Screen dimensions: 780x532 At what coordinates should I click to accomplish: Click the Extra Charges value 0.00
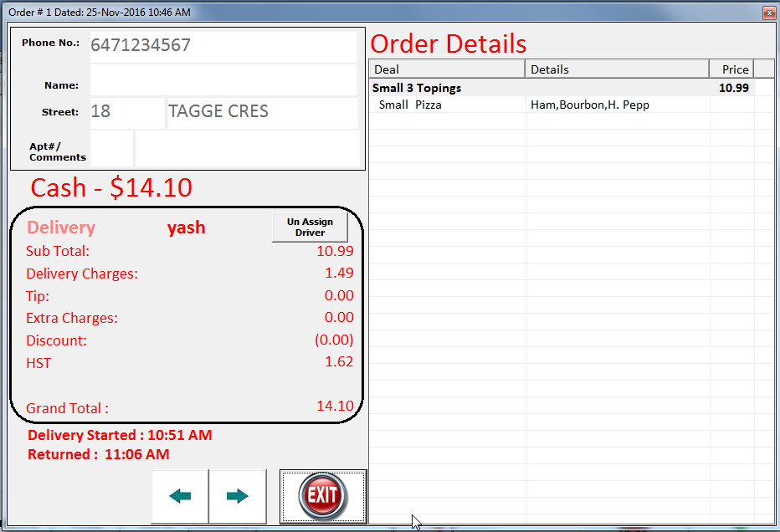pos(339,317)
